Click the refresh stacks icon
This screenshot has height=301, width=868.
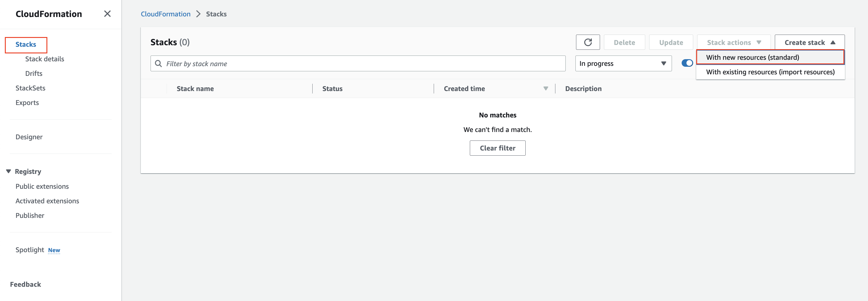[588, 42]
